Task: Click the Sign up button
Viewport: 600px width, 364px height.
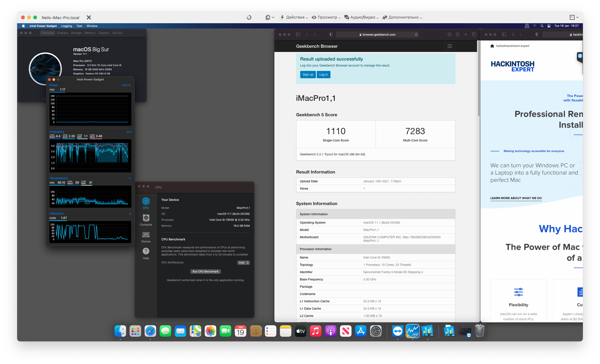Action: [x=308, y=75]
